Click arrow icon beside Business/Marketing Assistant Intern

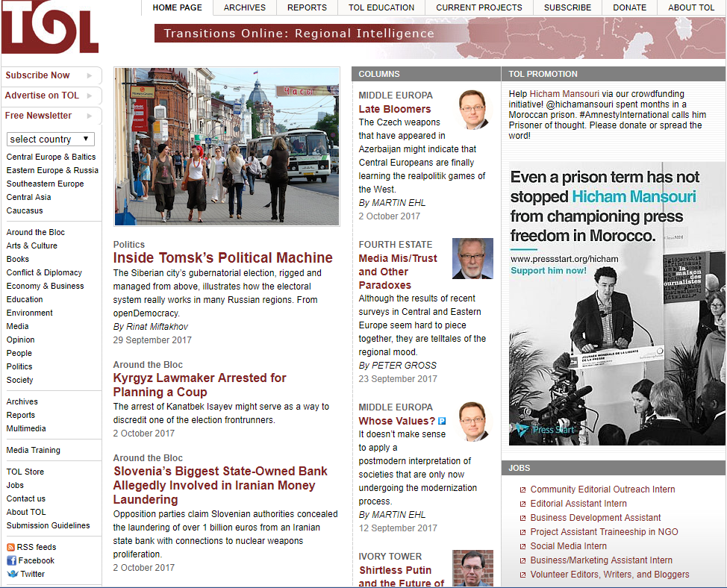[x=523, y=560]
